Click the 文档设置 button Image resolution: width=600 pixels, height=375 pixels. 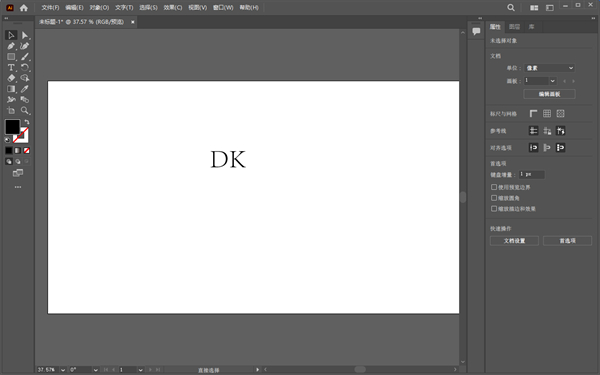click(514, 241)
